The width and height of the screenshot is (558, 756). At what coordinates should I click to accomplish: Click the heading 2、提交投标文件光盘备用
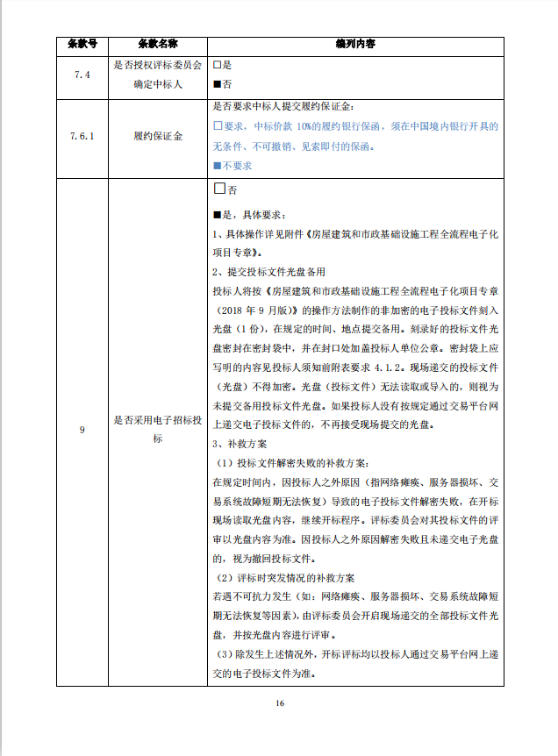tap(268, 272)
